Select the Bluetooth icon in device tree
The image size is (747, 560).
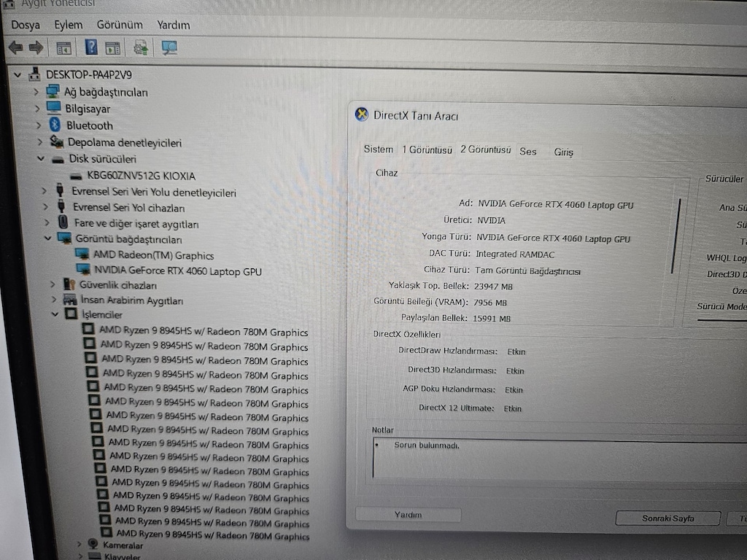(55, 125)
